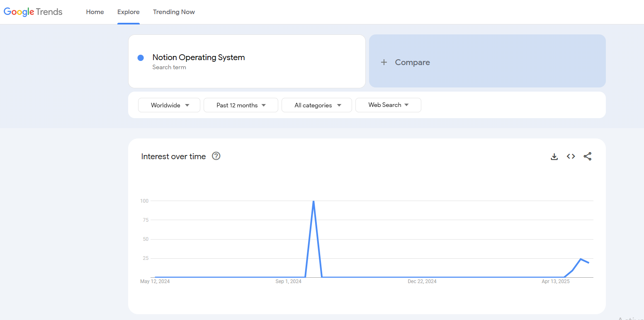Click the chart peak at value 100
644x320 pixels.
pyautogui.click(x=313, y=201)
